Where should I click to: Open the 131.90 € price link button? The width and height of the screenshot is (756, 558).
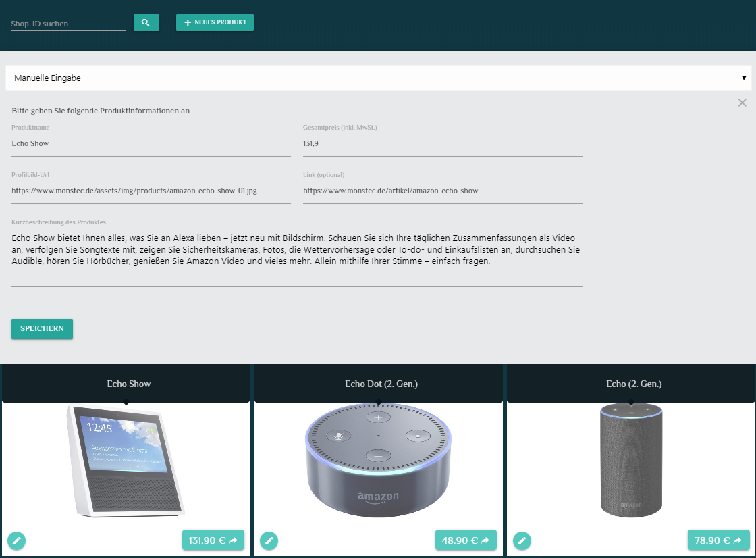click(213, 540)
